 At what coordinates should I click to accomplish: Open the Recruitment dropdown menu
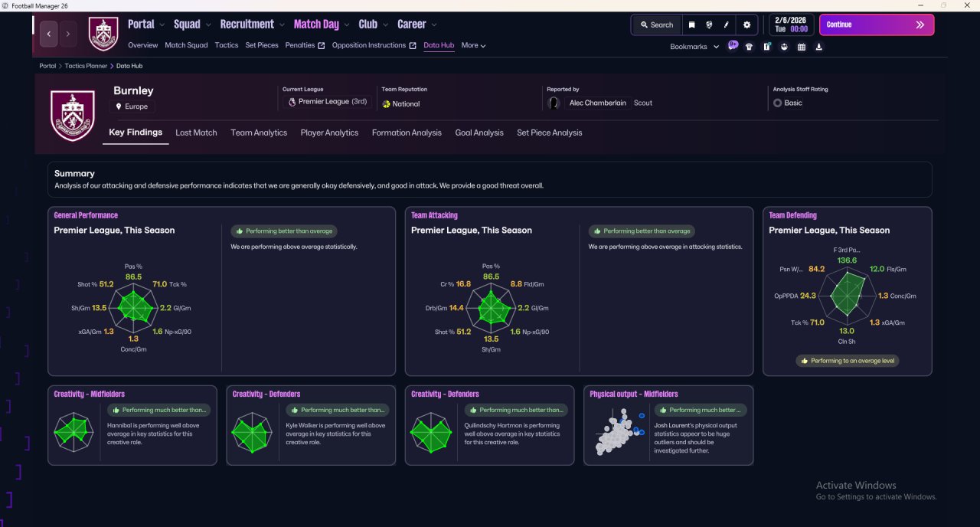[x=253, y=25]
